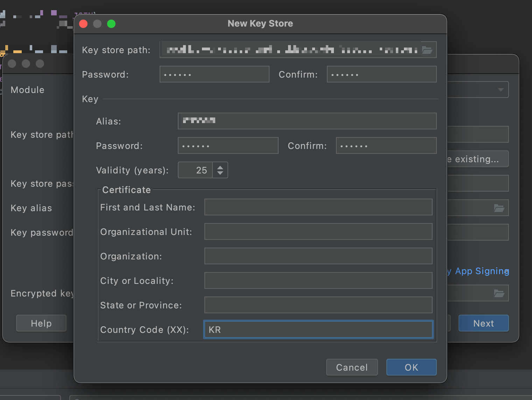The width and height of the screenshot is (532, 400).
Task: Click the First and Last Name field
Action: [318, 207]
